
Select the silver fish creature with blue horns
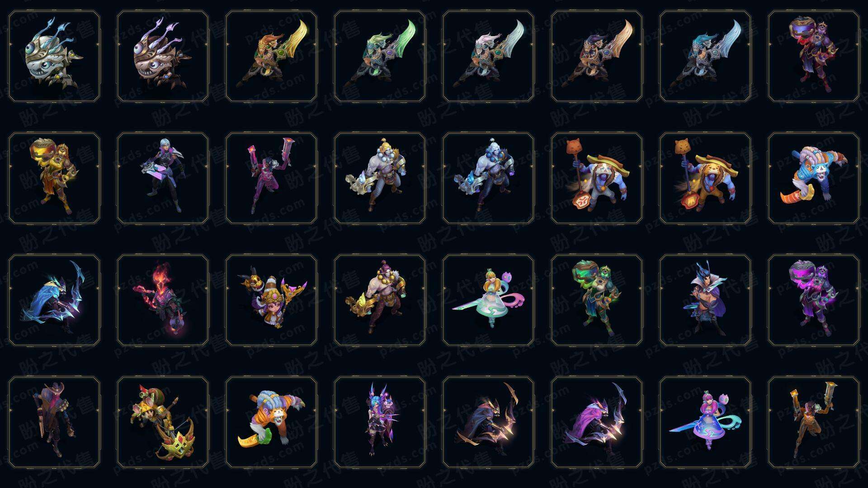coord(54,56)
